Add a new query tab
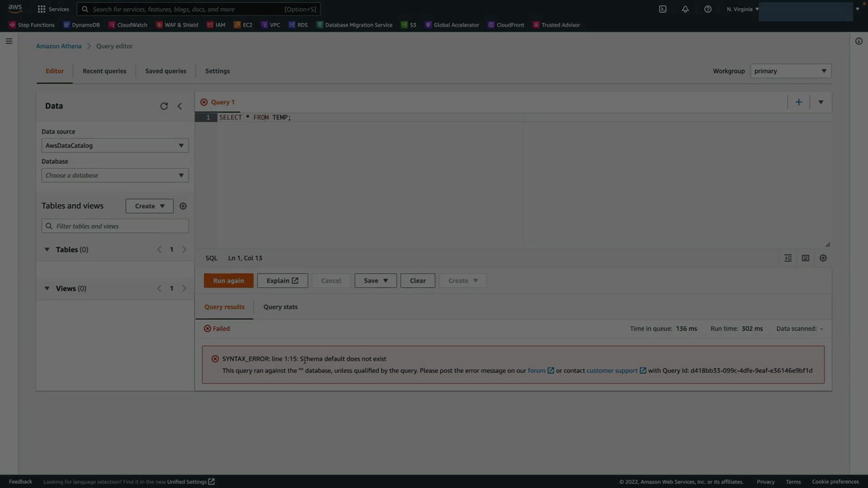The height and width of the screenshot is (488, 868). 799,102
